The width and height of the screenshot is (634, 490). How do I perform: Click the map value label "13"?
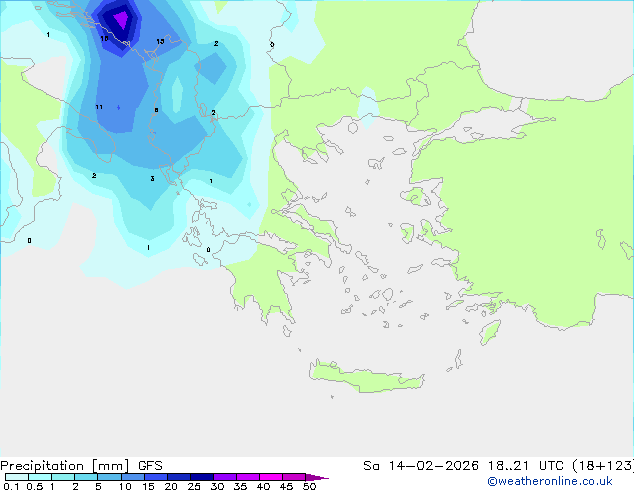click(x=160, y=41)
